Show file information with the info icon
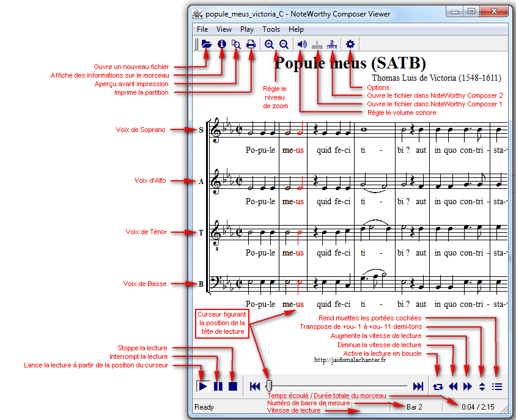The width and height of the screenshot is (516, 420). [222, 44]
